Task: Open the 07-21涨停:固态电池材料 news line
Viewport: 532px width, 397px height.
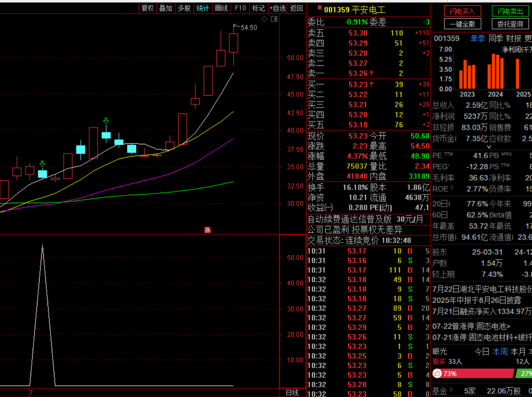Action: pyautogui.click(x=482, y=338)
